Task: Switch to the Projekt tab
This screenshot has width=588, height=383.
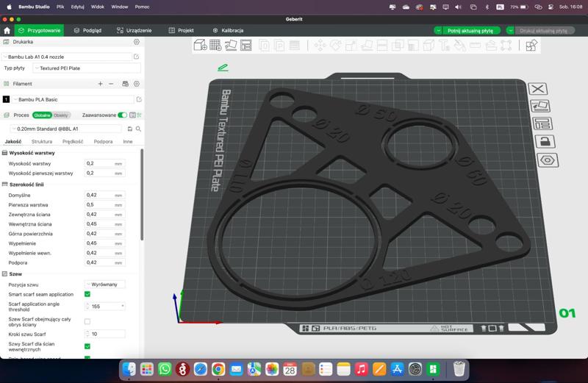Action: (182, 30)
